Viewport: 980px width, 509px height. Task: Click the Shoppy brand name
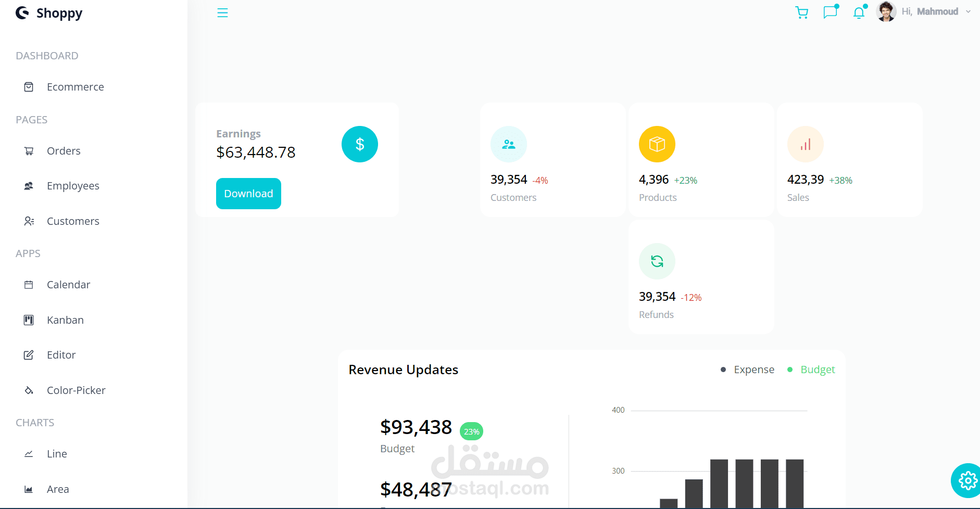[59, 14]
